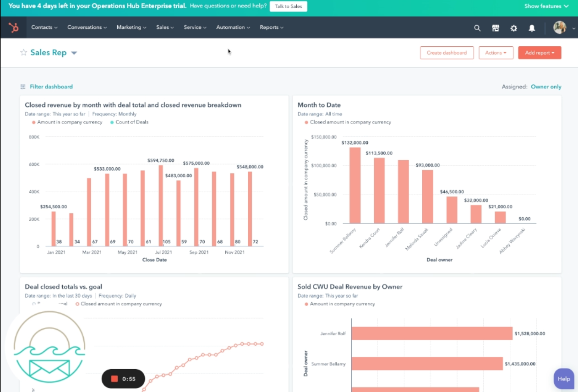Expand the Sales Rep dashboard switcher
578x392 pixels.
coord(74,53)
